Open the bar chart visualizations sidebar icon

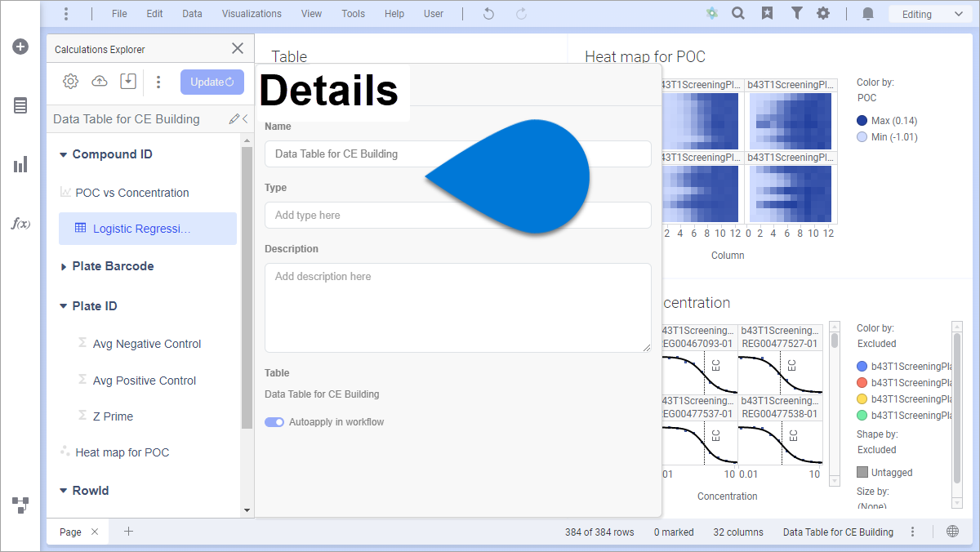pyautogui.click(x=20, y=165)
